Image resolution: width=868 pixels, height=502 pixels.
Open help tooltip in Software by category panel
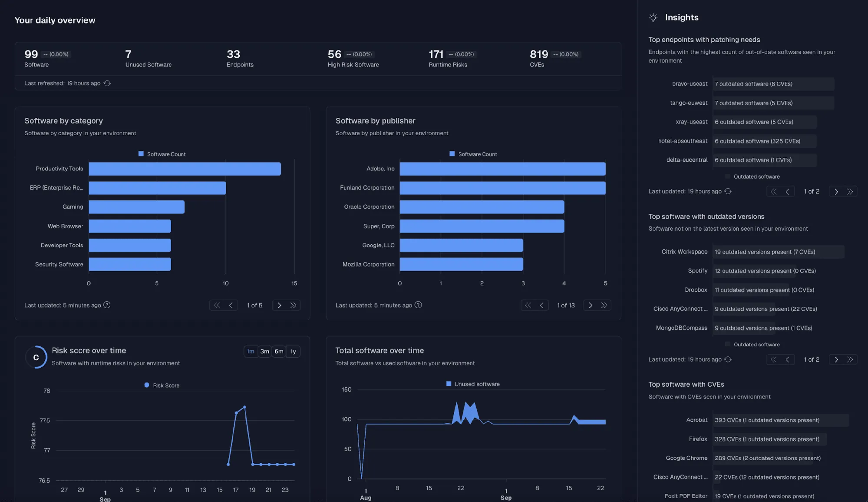[107, 305]
